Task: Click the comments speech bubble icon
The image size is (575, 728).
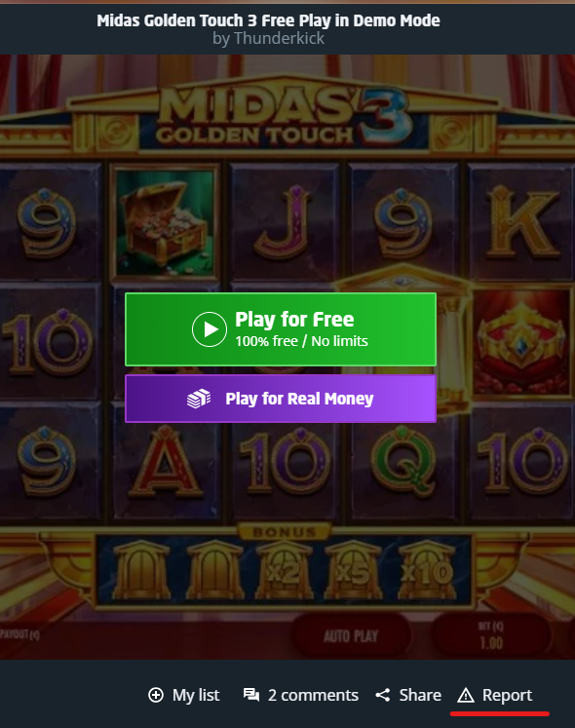Action: (x=251, y=695)
